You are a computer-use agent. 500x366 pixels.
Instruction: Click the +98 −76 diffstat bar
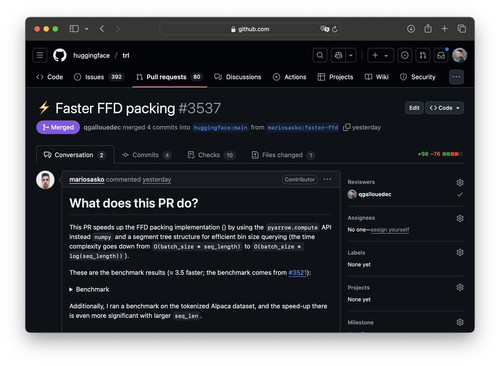[x=440, y=154]
